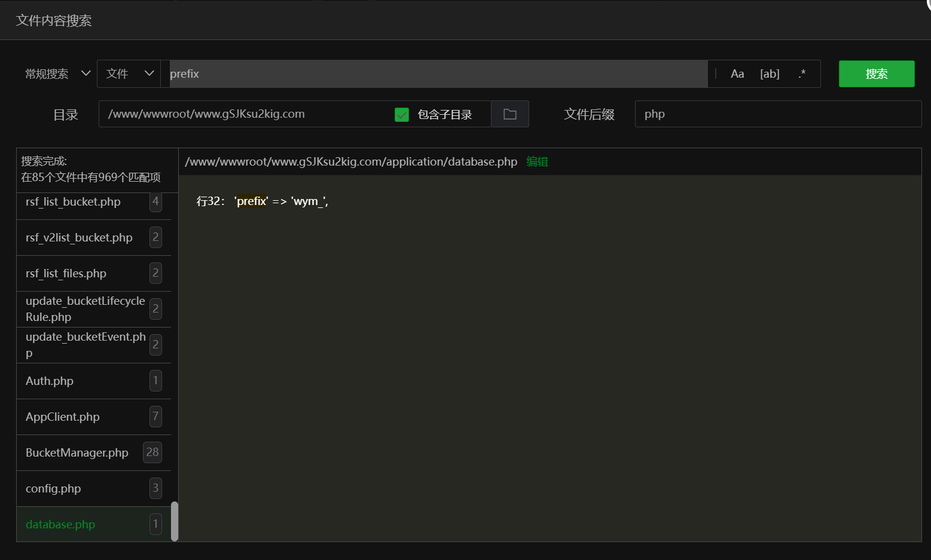Expand the 常规搜索 search mode dropdown
Viewport: 931px width, 560px height.
57,74
